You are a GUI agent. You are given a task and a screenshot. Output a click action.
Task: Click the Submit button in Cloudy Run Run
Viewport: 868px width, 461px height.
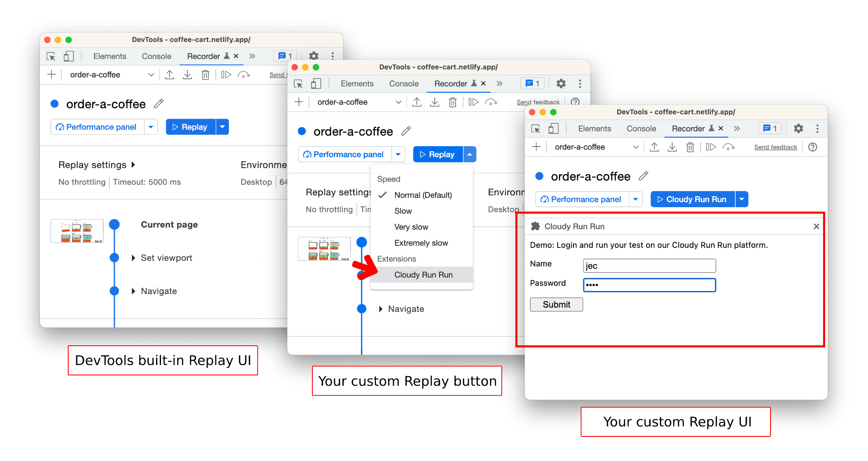(556, 305)
